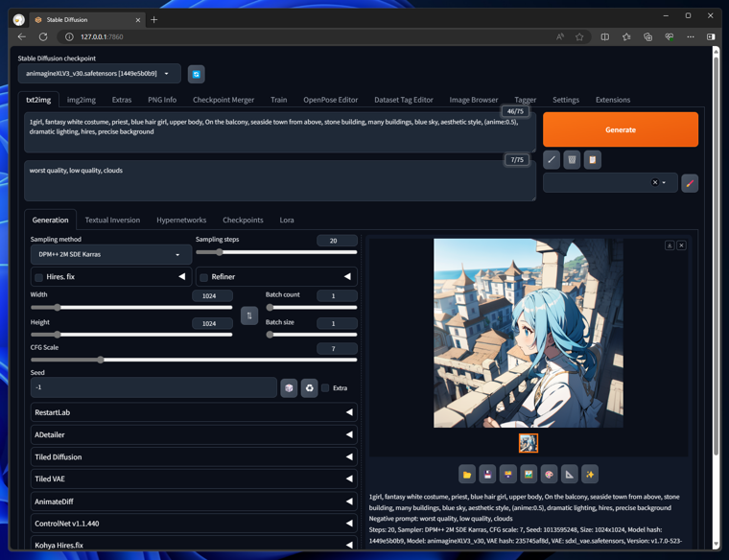Switch to the Lora tab
Image resolution: width=729 pixels, height=560 pixels.
pos(287,221)
